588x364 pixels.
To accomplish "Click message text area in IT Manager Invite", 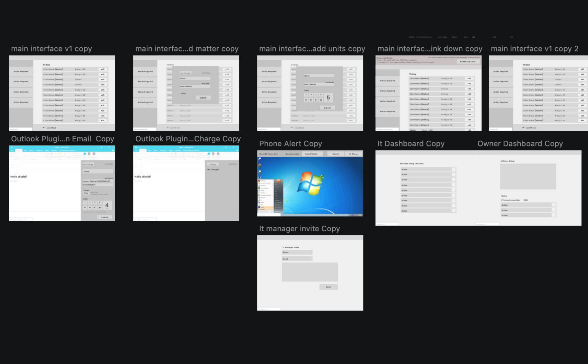I will (x=310, y=272).
